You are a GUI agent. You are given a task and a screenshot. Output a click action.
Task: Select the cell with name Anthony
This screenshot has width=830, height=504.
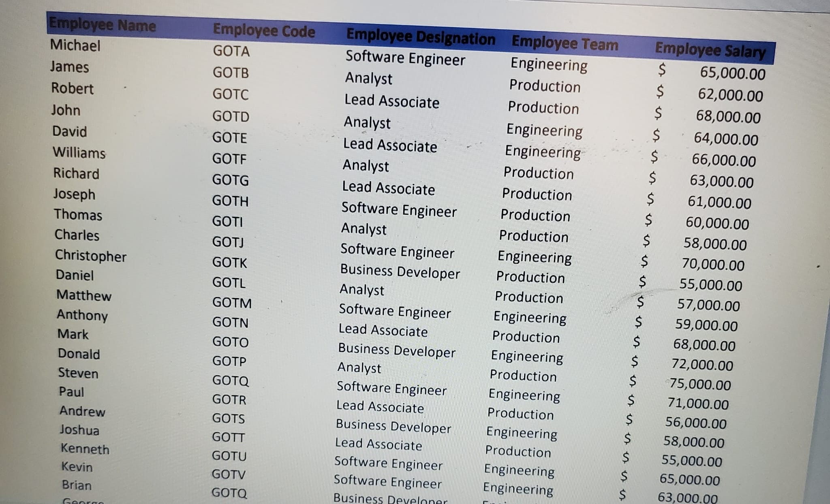(x=82, y=315)
